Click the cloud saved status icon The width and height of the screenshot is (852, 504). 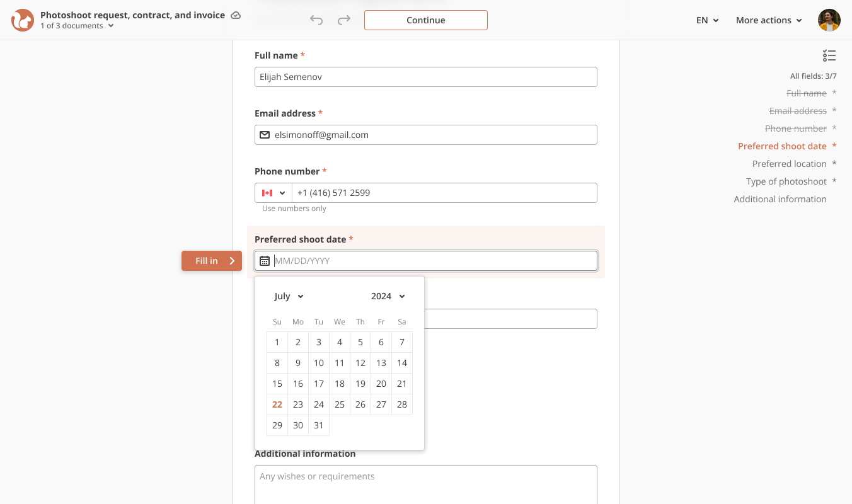(x=236, y=15)
